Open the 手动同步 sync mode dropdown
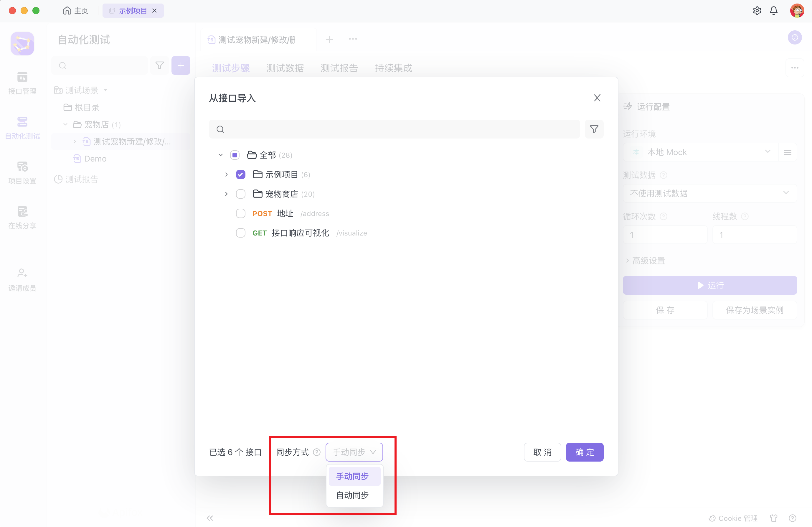This screenshot has width=812, height=527. point(354,452)
